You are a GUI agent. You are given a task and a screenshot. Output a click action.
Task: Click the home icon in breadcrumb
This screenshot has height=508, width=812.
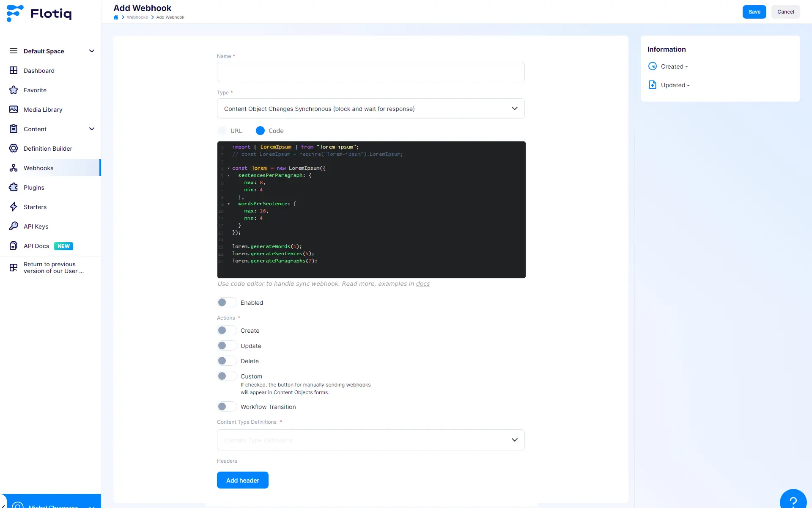[x=116, y=17]
